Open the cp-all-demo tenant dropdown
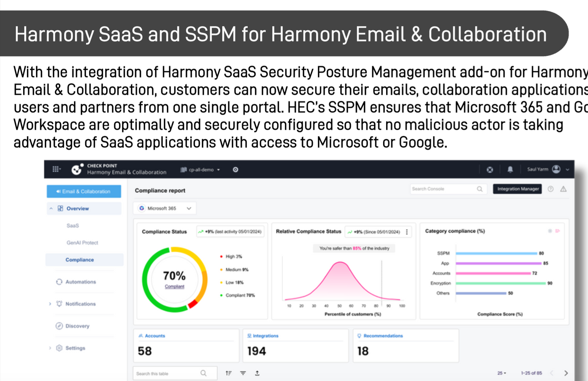588x381 pixels. click(201, 170)
